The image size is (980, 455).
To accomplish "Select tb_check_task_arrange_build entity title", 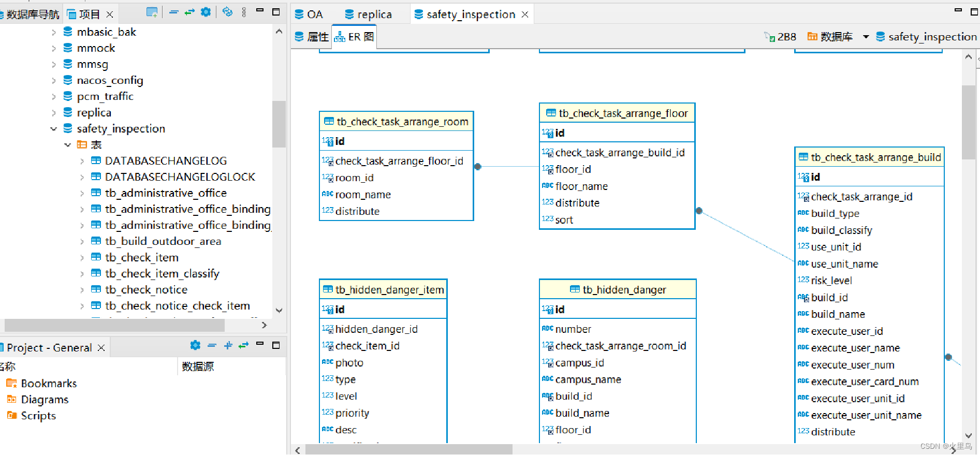I will 876,157.
